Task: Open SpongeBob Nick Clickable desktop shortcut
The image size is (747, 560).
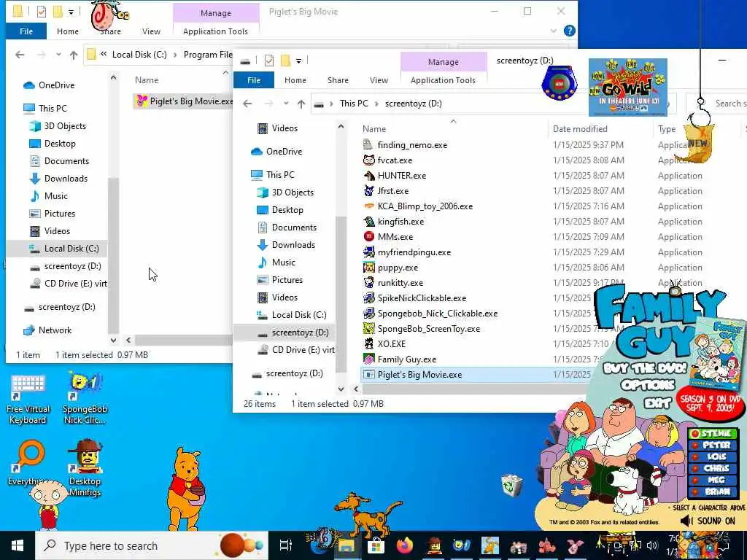Action: tap(85, 399)
